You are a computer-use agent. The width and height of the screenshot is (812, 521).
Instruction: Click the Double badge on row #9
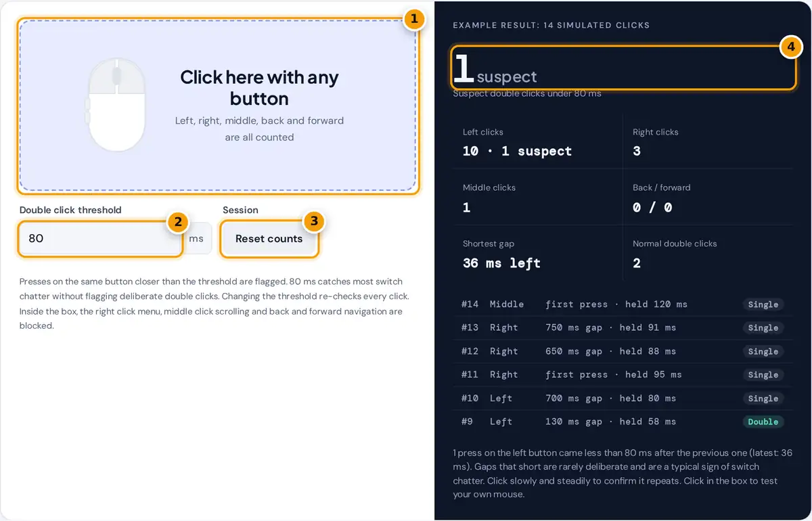coord(763,422)
